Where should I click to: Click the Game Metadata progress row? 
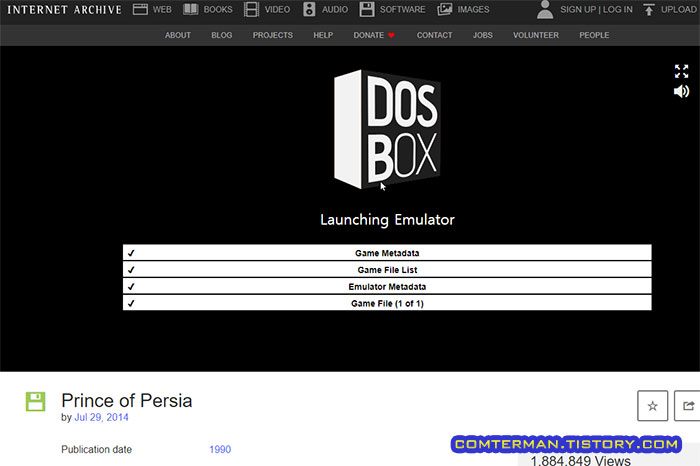point(387,253)
